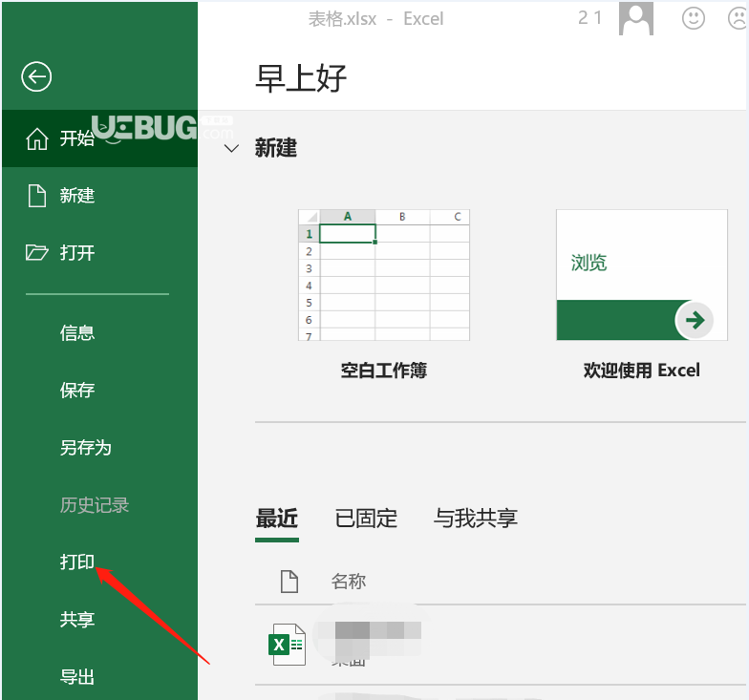This screenshot has width=749, height=700.
Task: Click the open folder icon beside 打开
Action: [x=36, y=252]
